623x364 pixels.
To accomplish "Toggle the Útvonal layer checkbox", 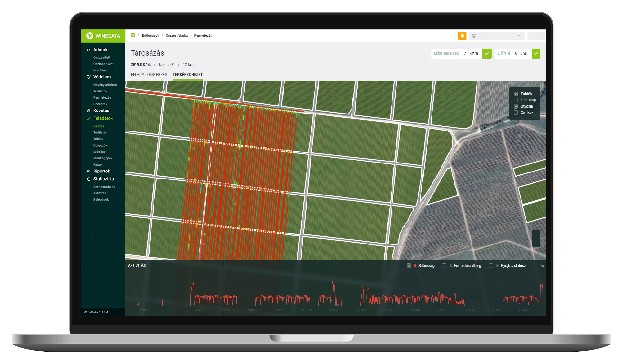I will point(516,106).
